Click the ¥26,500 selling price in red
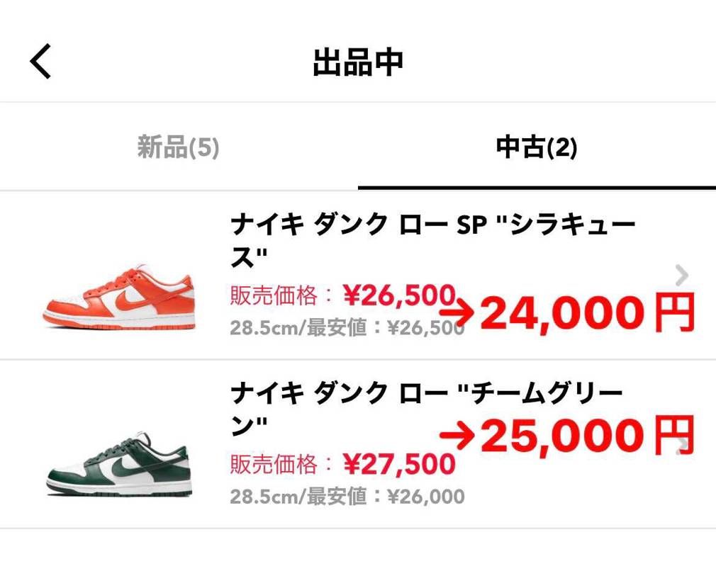 click(x=398, y=295)
